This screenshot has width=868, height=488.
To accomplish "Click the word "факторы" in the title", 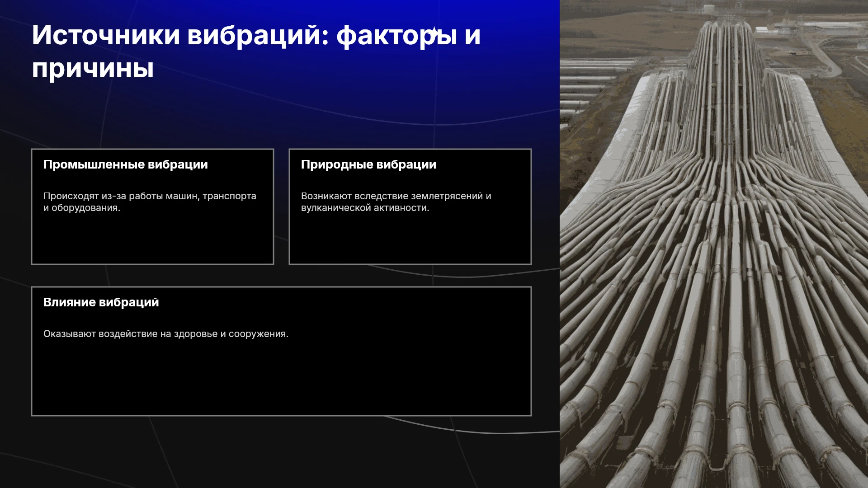I will click(396, 36).
